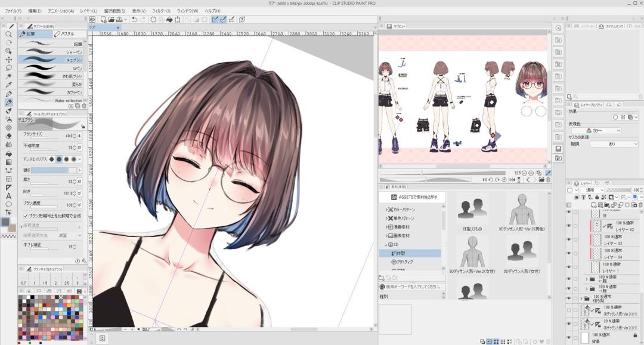
Task: Toggle Snap to Grid in command bar
Action: [x=231, y=19]
